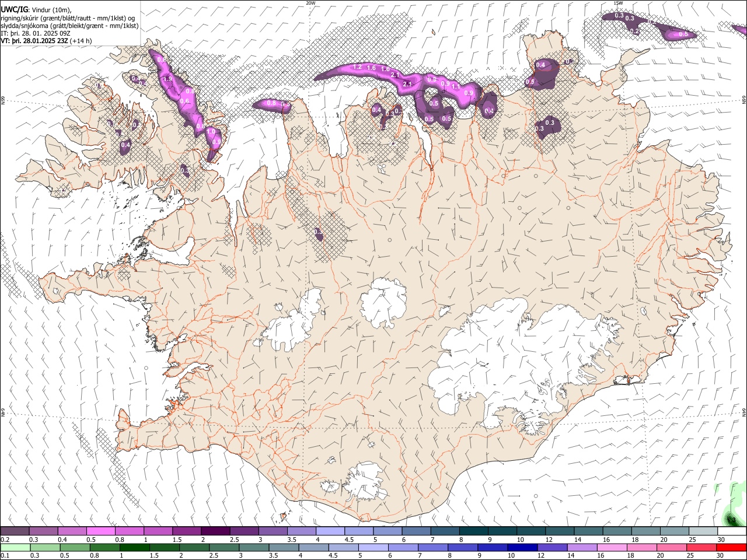Select lower green swatch between 0.3 and 0.5
Screen dimensions: 747x560
point(45,547)
